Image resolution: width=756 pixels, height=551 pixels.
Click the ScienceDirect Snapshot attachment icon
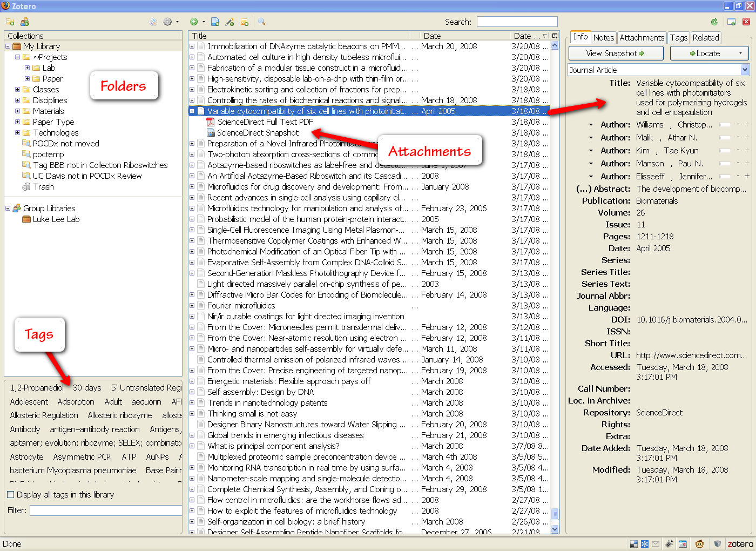point(211,133)
